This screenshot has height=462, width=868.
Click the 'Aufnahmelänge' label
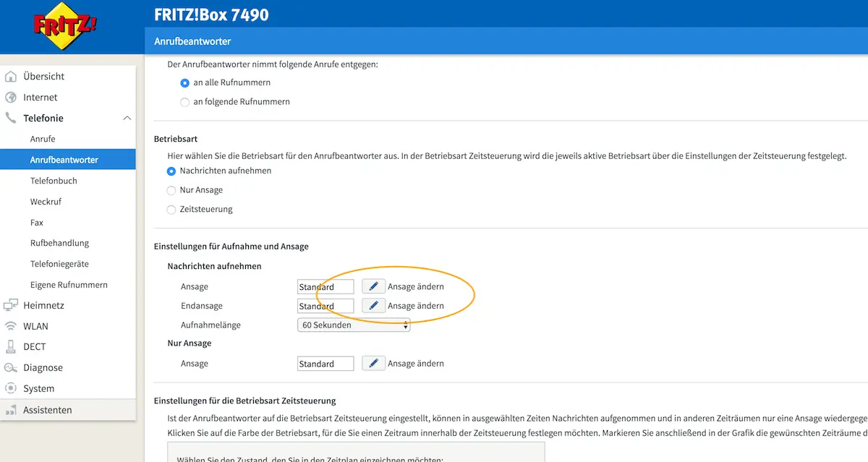[210, 325]
